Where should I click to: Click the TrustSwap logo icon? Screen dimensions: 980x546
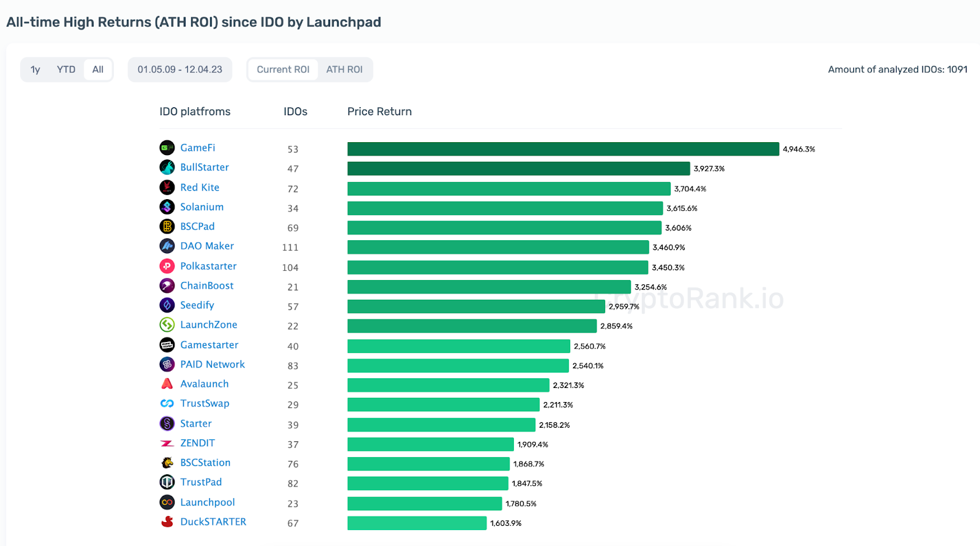pyautogui.click(x=167, y=403)
